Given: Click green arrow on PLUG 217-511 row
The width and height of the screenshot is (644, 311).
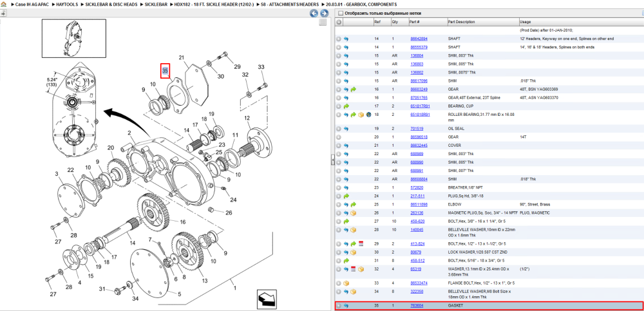Looking at the screenshot, I should [346, 196].
